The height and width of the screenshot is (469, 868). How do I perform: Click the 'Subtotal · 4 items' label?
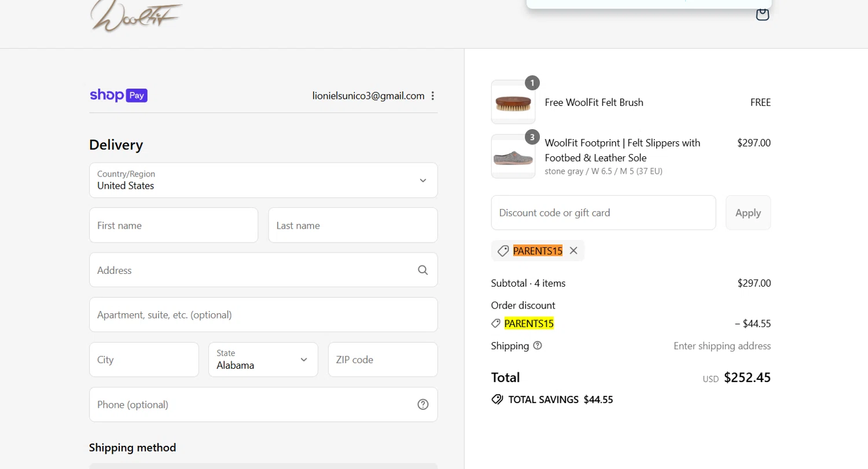(528, 283)
